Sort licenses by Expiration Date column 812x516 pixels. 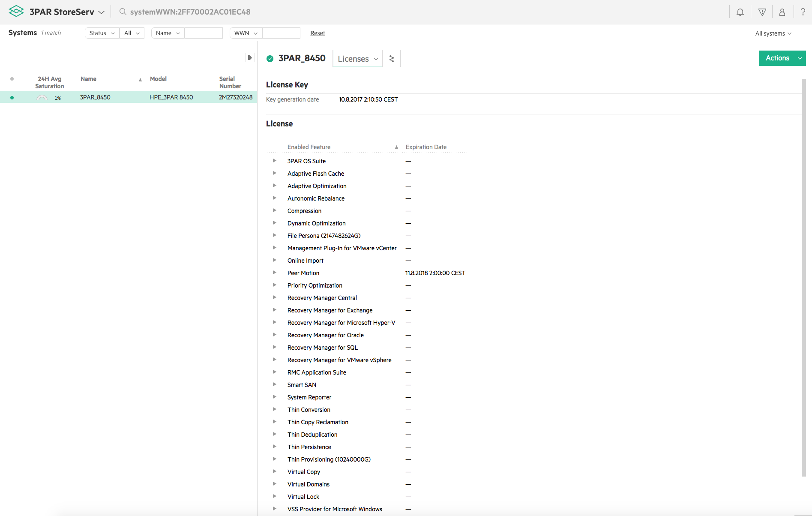click(426, 147)
